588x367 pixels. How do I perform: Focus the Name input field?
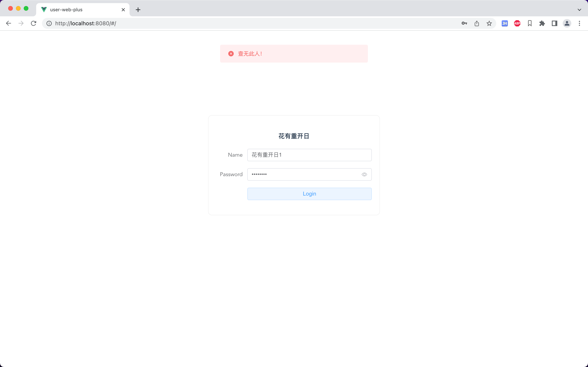click(x=309, y=155)
